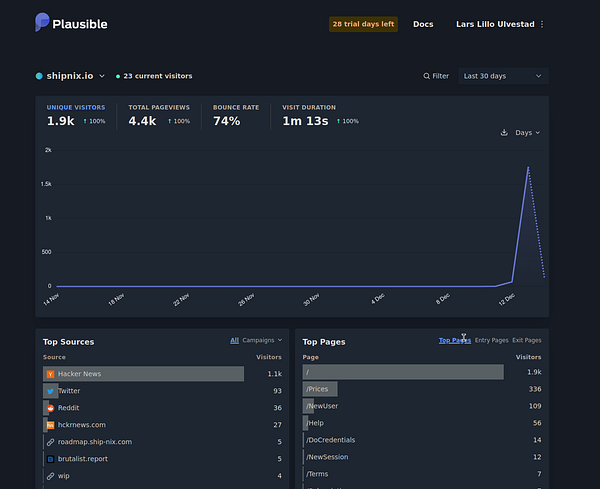Expand the Campaigns dropdown

[x=262, y=340]
